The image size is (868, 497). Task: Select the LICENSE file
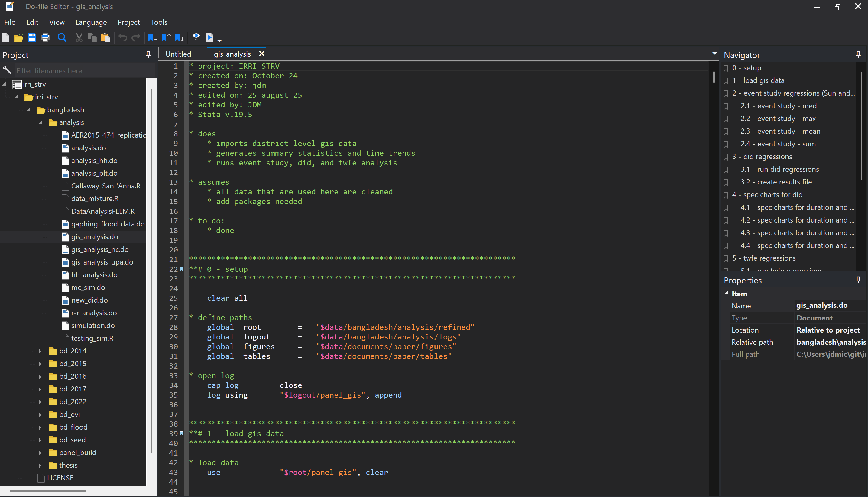click(60, 478)
